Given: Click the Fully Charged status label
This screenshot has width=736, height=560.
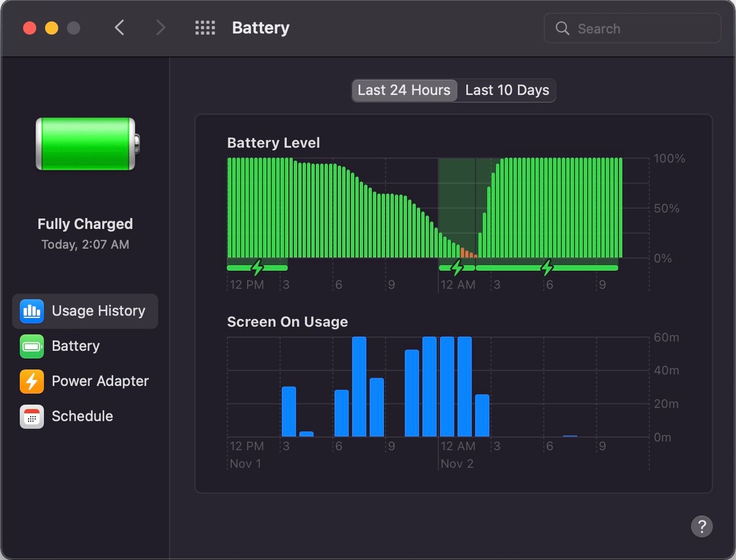Looking at the screenshot, I should click(85, 223).
